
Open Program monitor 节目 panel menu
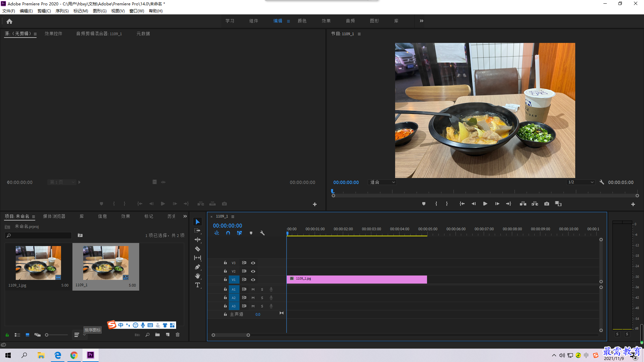[359, 34]
